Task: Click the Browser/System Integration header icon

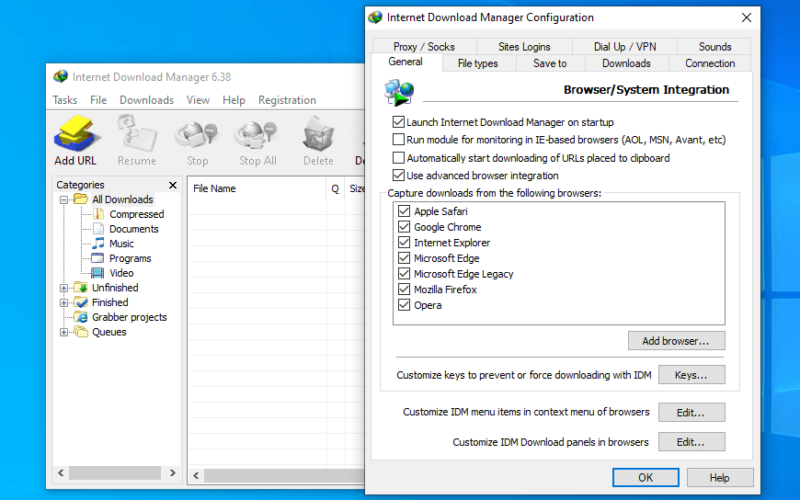Action: tap(399, 92)
